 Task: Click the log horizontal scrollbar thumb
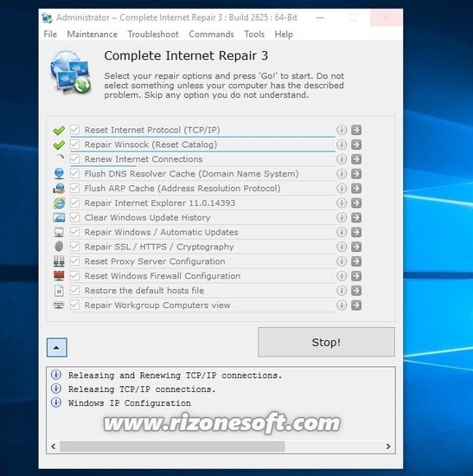click(172, 447)
